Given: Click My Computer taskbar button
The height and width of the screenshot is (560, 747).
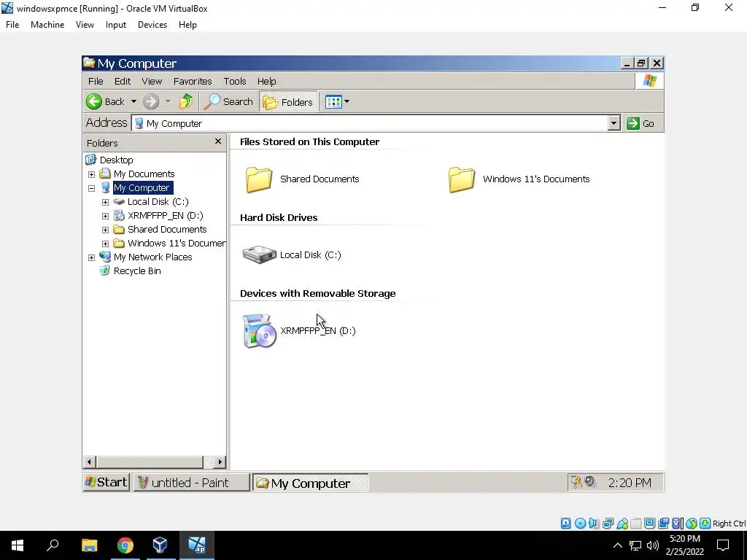Looking at the screenshot, I should point(310,483).
